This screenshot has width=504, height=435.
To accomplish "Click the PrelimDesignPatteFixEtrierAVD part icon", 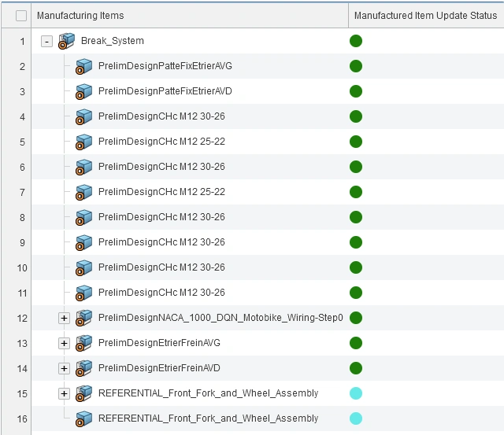I will pyautogui.click(x=83, y=91).
